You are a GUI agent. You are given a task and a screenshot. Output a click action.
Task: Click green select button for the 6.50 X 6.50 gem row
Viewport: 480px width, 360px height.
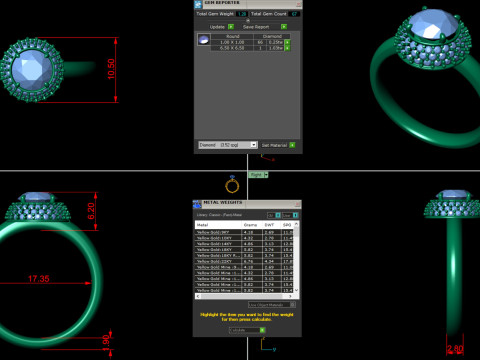[287, 48]
